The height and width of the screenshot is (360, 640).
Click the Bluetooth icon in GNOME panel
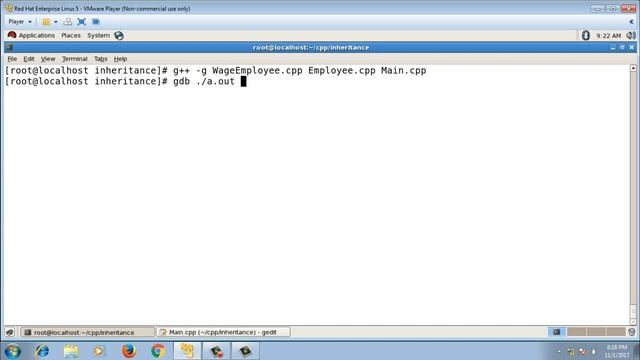[x=586, y=36]
